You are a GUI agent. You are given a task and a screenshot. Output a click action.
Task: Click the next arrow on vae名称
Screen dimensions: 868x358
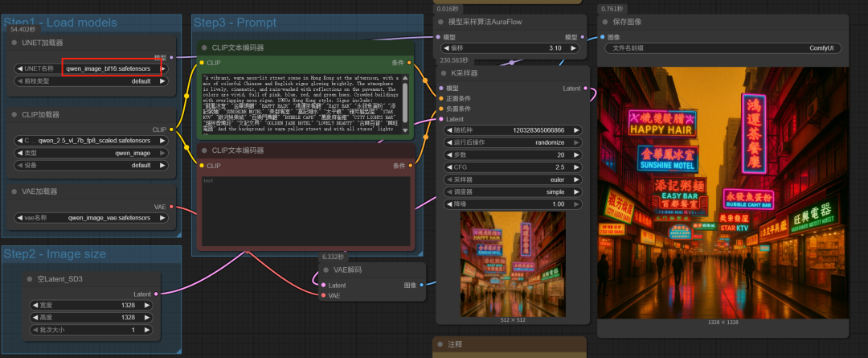[x=162, y=218]
